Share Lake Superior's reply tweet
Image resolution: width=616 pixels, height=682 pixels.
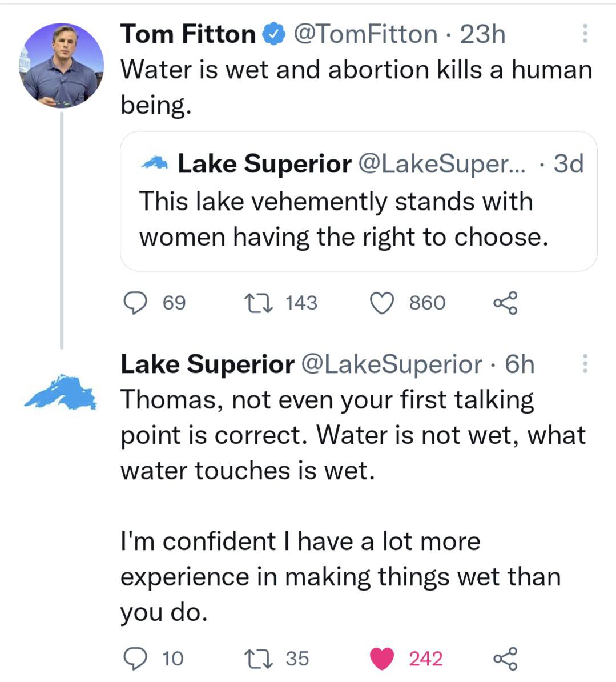click(505, 658)
